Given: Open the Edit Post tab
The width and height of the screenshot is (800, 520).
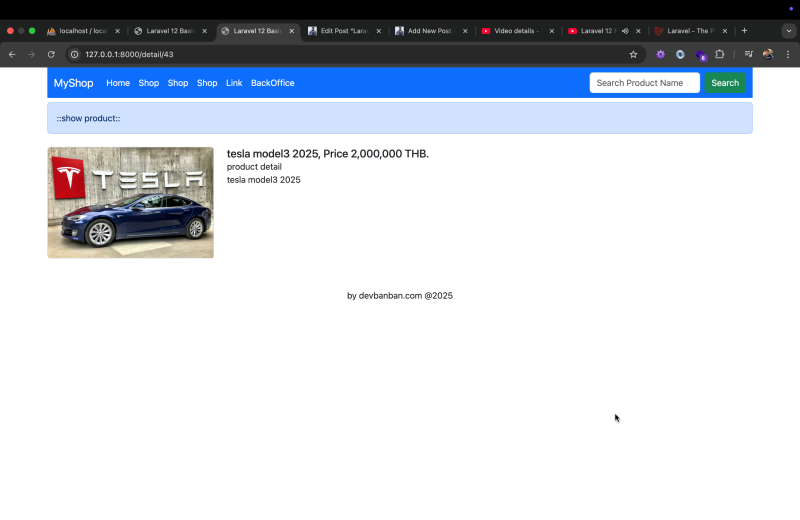Looking at the screenshot, I should tap(342, 31).
